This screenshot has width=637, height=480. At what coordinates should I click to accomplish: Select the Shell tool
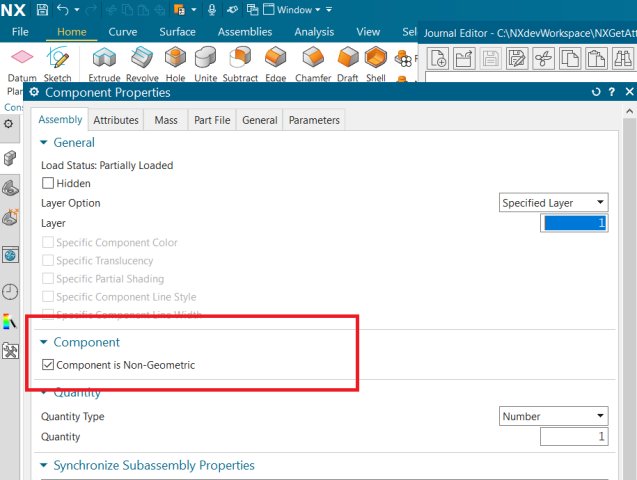pos(376,64)
